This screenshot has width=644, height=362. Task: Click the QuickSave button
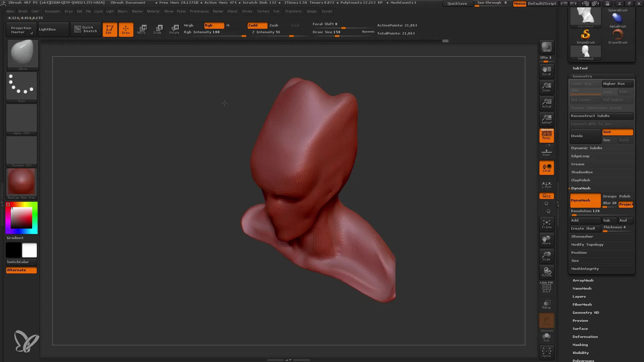pyautogui.click(x=457, y=4)
